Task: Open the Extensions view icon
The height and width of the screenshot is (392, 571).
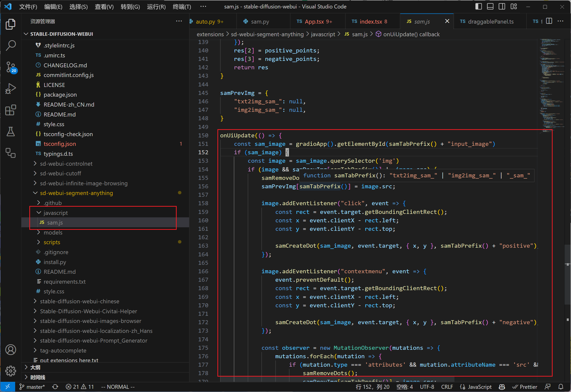Action: (x=10, y=110)
